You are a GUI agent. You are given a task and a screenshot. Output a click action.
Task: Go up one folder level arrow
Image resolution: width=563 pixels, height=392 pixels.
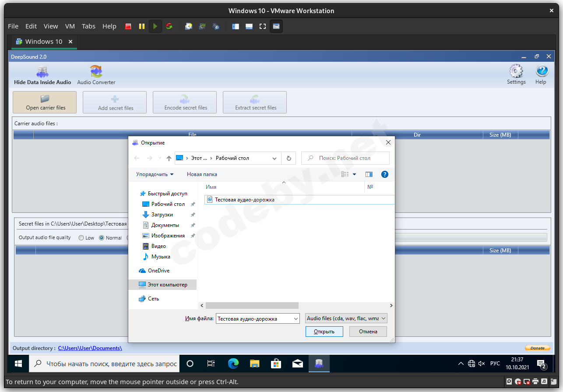pyautogui.click(x=169, y=158)
